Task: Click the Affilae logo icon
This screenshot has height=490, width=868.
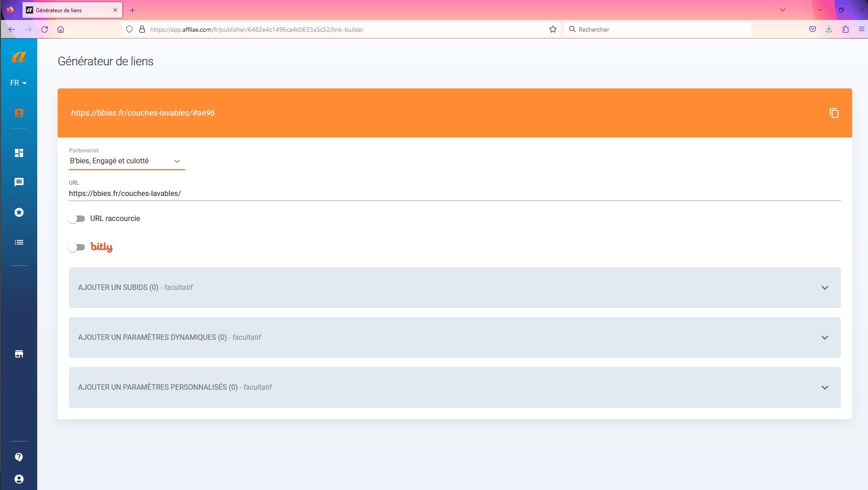Action: point(19,57)
